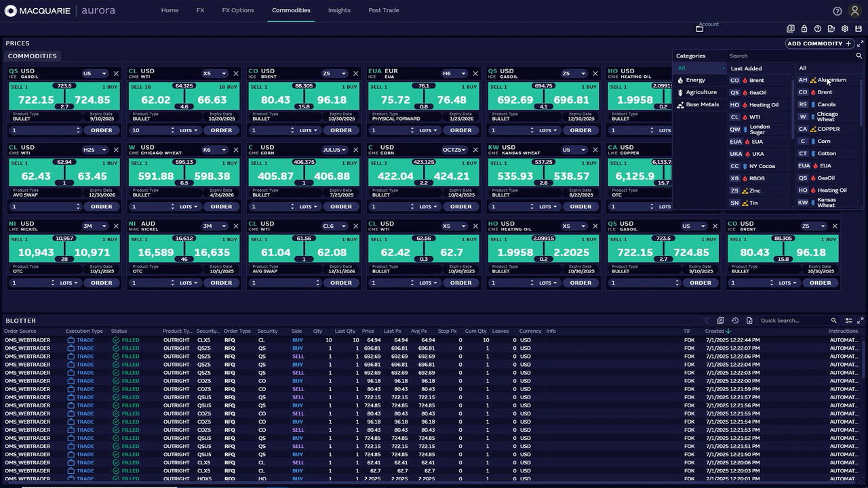
Task: Select the Energy category filter
Action: click(695, 80)
